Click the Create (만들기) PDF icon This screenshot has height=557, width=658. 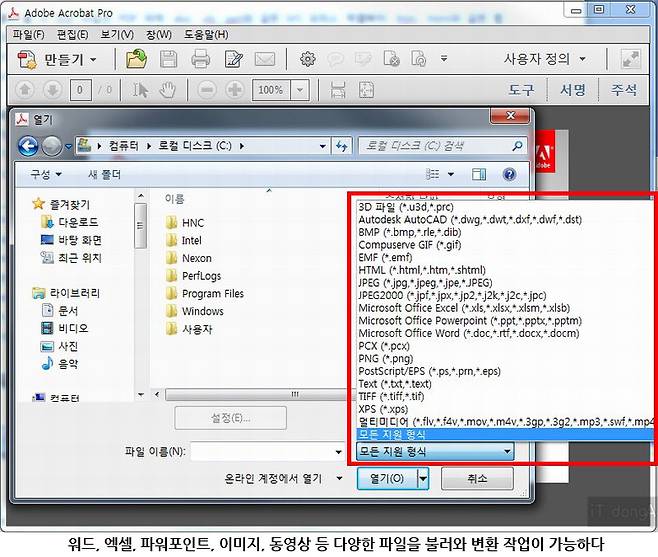click(27, 59)
